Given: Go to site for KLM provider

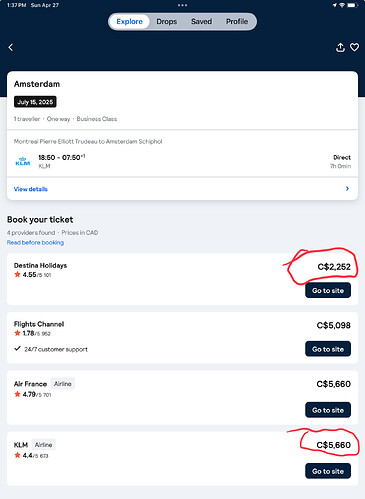Looking at the screenshot, I should pos(328,471).
